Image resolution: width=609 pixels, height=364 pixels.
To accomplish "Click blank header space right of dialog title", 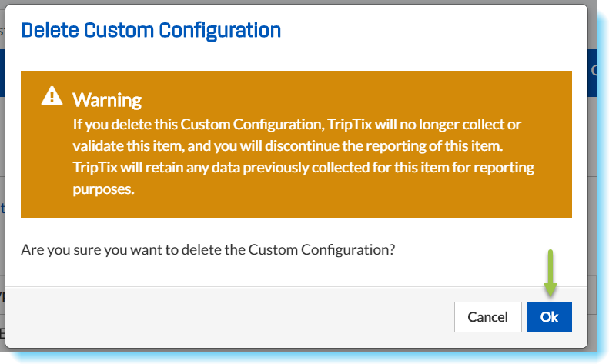I will [x=431, y=30].
